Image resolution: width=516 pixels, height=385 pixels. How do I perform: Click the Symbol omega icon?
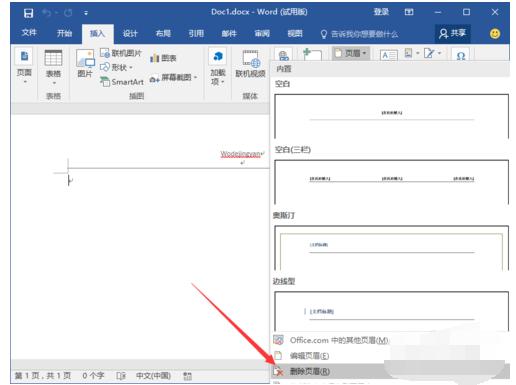[x=461, y=56]
